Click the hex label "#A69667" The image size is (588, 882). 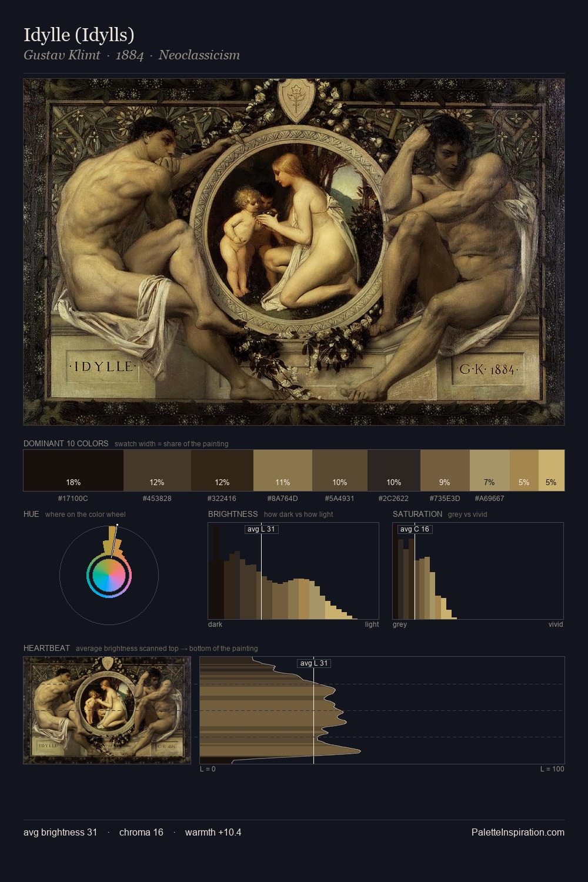tap(489, 499)
